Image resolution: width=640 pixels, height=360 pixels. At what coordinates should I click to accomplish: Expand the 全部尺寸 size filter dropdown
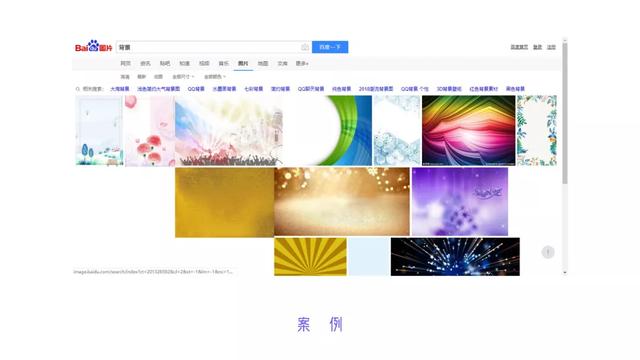(x=183, y=77)
